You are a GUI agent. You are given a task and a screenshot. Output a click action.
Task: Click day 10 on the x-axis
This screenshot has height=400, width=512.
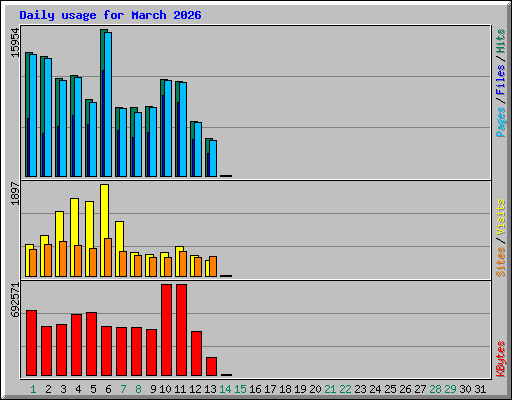pyautogui.click(x=165, y=389)
